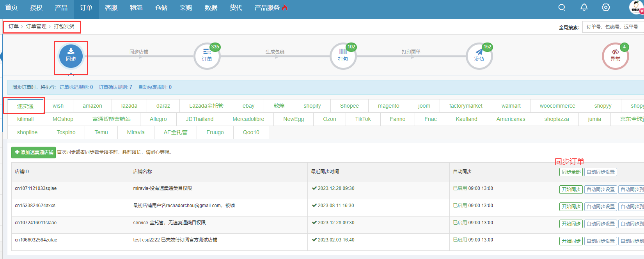Image resolution: width=644 pixels, height=259 pixels.
Task: Select the Kaufland platform tab
Action: [467, 119]
